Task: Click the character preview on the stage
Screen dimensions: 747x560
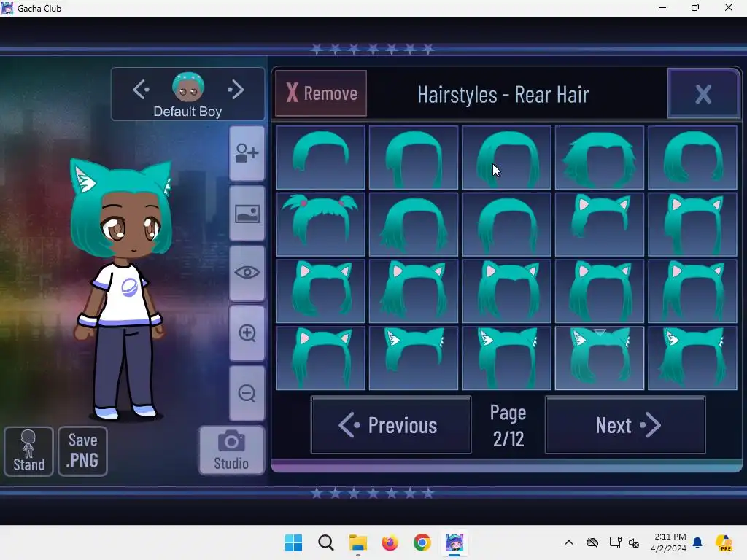Action: point(122,290)
